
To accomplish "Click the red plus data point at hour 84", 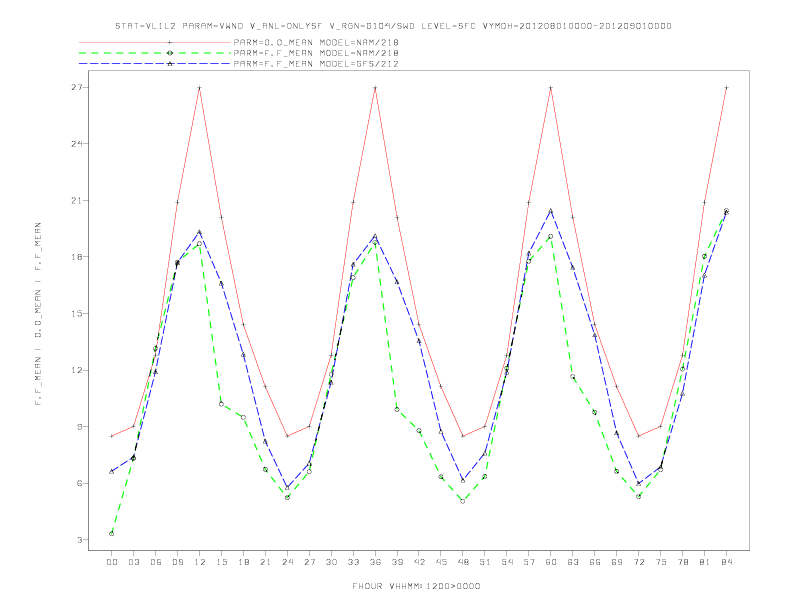I will pos(726,88).
